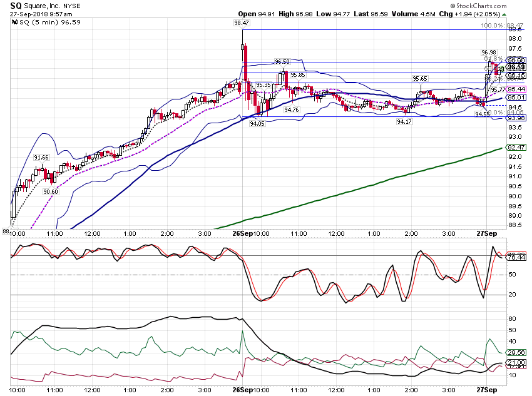The height and width of the screenshot is (396, 532).
Task: Click the 95.77 price label on the chart
Action: pyautogui.click(x=498, y=90)
